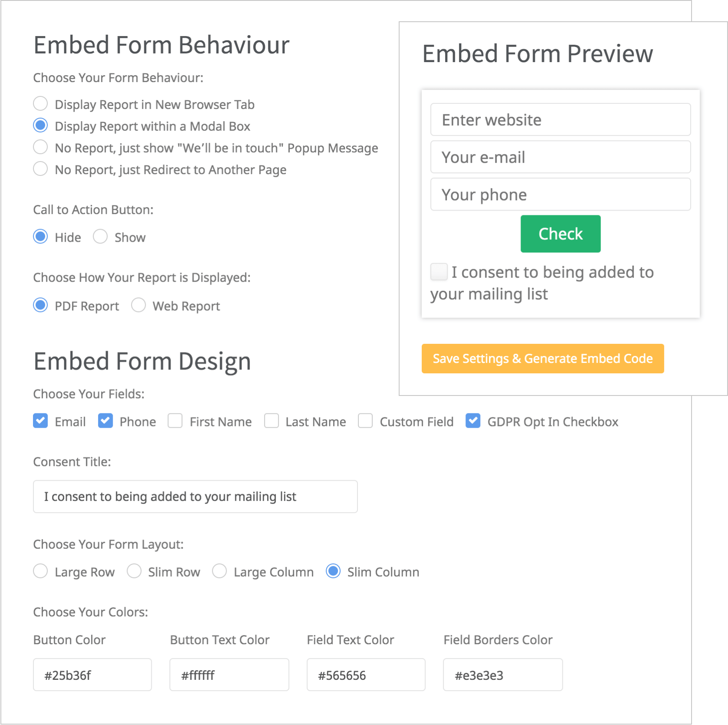Select "Display Report in New Browser Tab"
Image resolution: width=728 pixels, height=725 pixels.
coord(40,103)
